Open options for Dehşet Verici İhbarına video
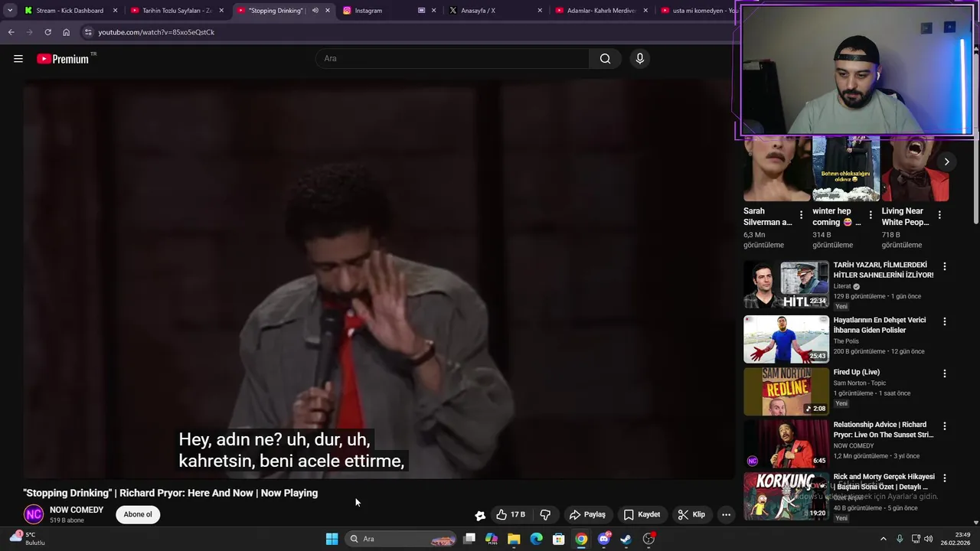980x551 pixels. click(x=944, y=321)
